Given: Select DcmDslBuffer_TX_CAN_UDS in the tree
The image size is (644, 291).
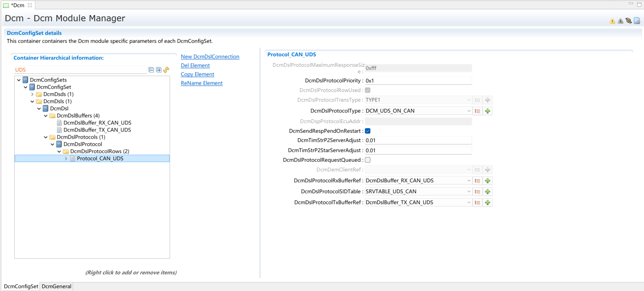Looking at the screenshot, I should click(x=97, y=130).
